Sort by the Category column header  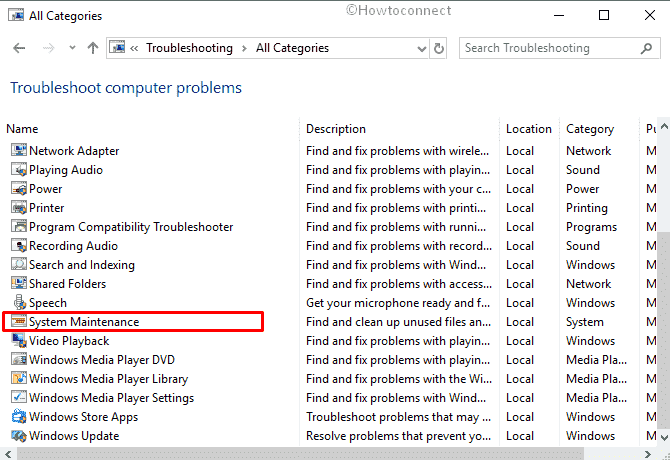[x=590, y=129]
